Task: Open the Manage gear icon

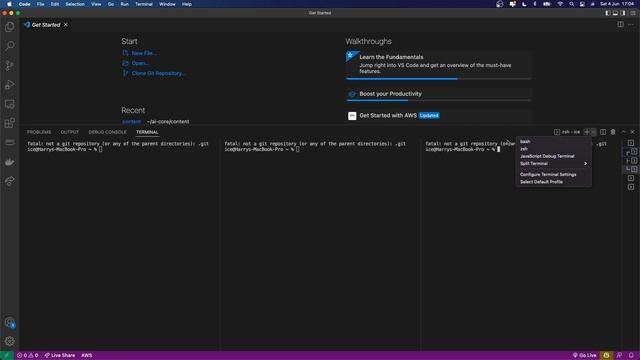Action: tap(10, 341)
